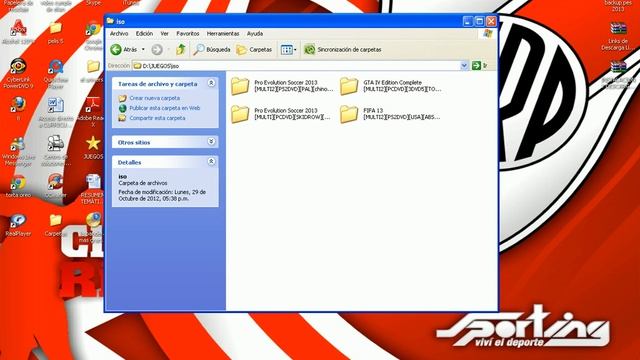Select the Word document shortcut on desktop
The image size is (640, 360).
coord(56,112)
